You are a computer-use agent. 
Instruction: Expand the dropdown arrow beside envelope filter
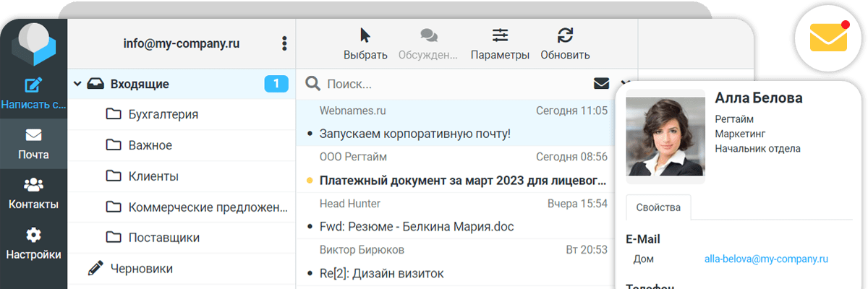625,84
